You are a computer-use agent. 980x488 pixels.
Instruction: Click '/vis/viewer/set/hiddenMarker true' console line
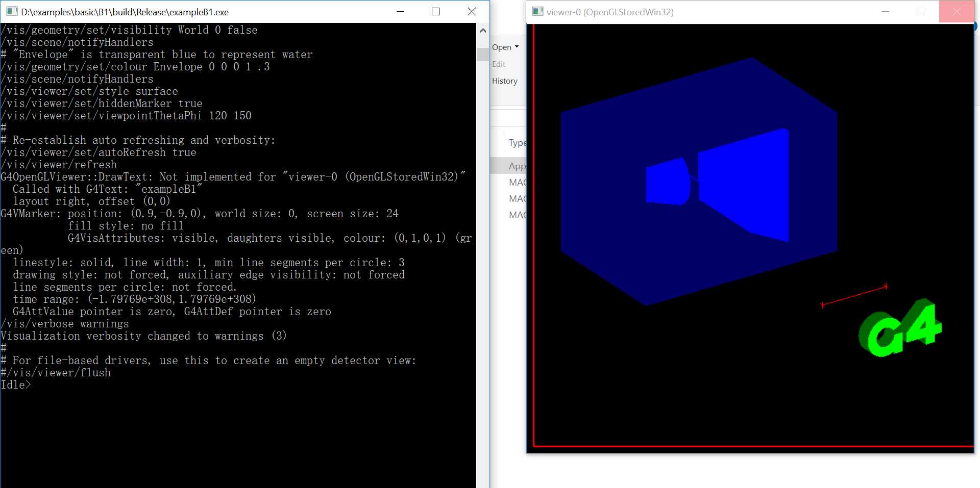pos(102,104)
